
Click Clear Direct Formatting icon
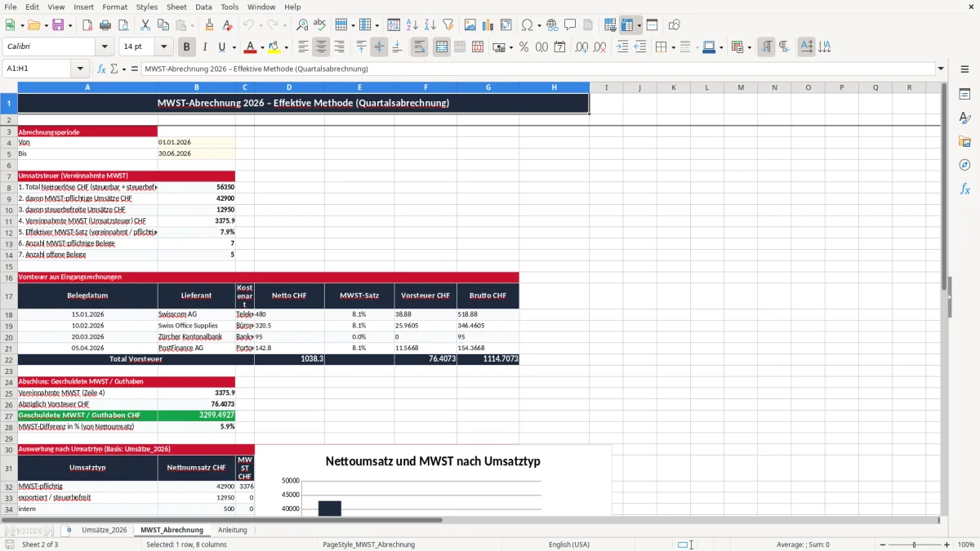pos(228,25)
